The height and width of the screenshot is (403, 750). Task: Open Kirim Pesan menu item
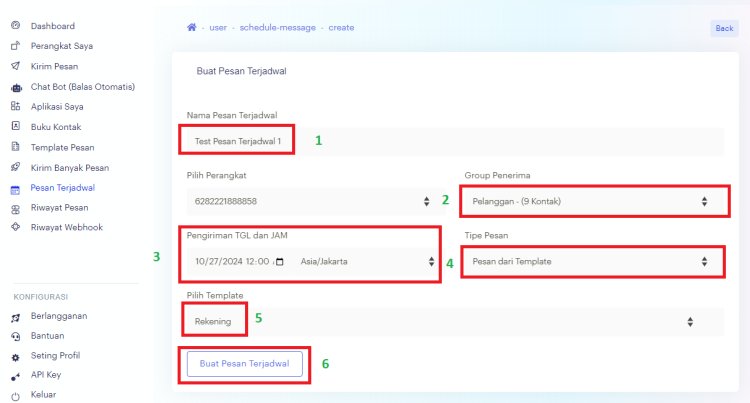(x=54, y=66)
